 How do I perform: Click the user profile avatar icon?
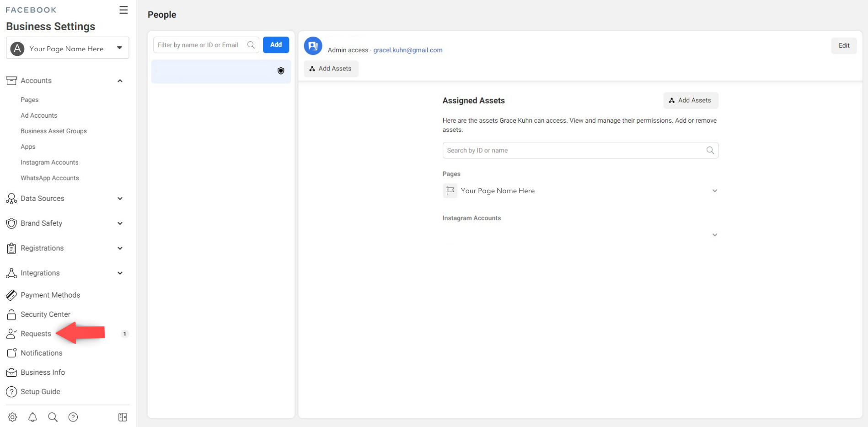pyautogui.click(x=313, y=46)
